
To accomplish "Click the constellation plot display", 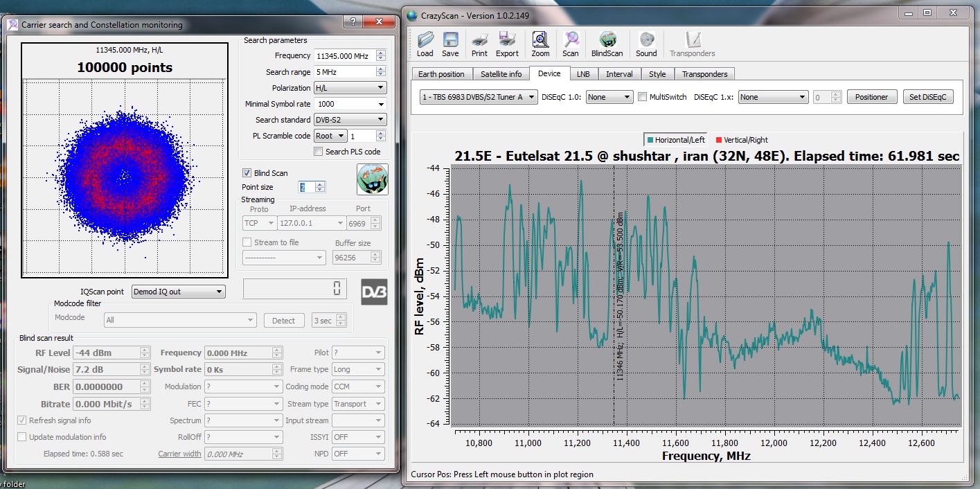I will click(125, 177).
